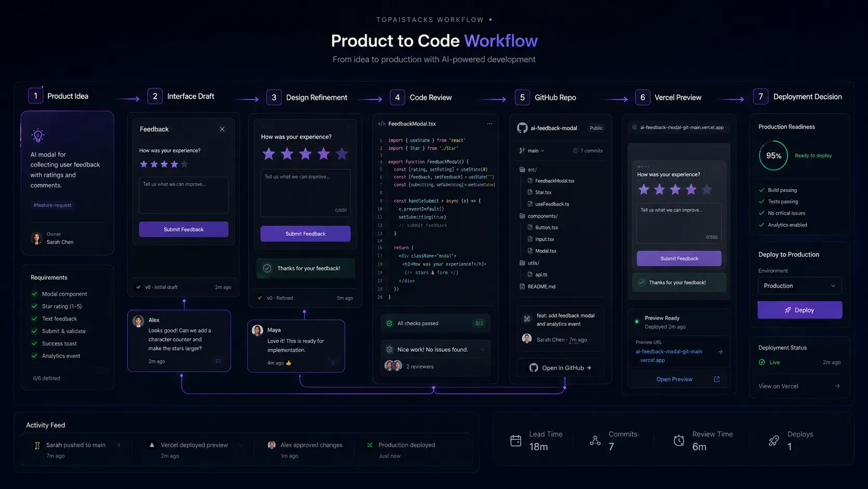Click the feedback text area in Vercel Preview

tap(679, 223)
